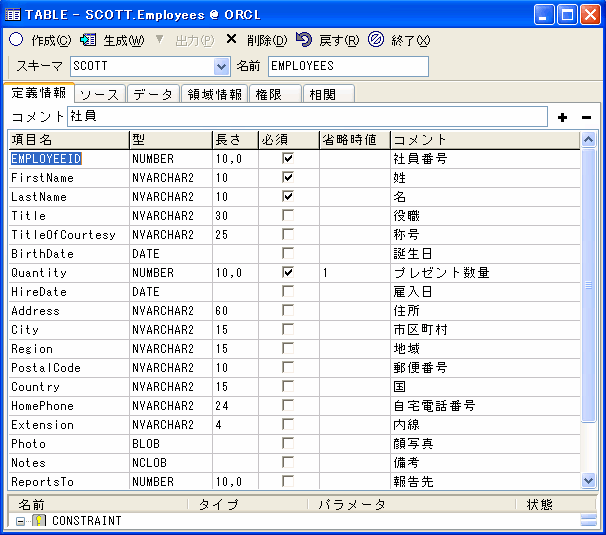This screenshot has height=535, width=606.
Task: Click the パラメータ header in constraint pane
Action: coord(412,504)
